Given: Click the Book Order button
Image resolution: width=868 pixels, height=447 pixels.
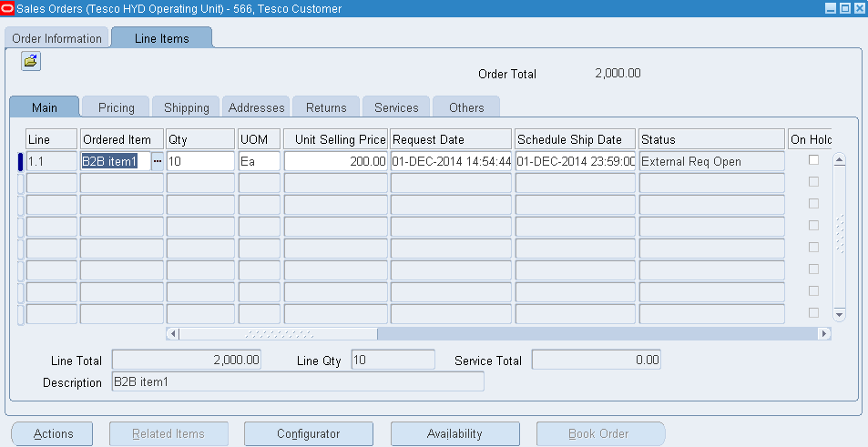Looking at the screenshot, I should click(x=600, y=433).
